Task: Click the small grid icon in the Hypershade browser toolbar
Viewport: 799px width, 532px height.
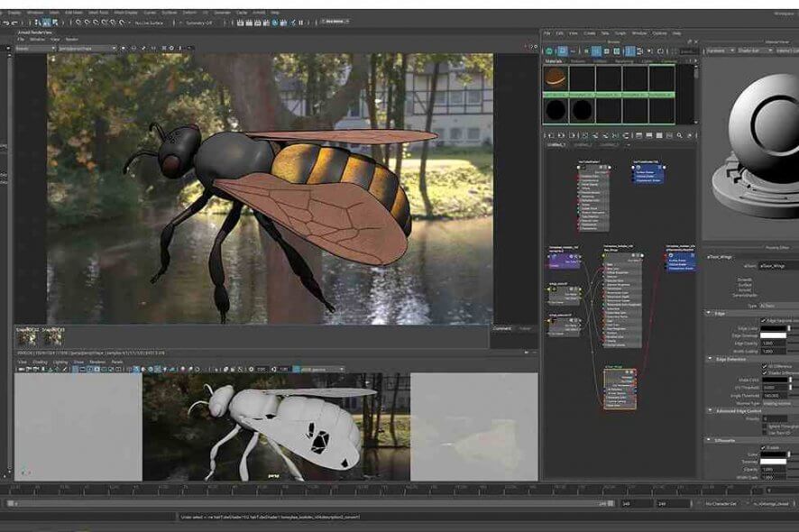Action: [x=586, y=51]
